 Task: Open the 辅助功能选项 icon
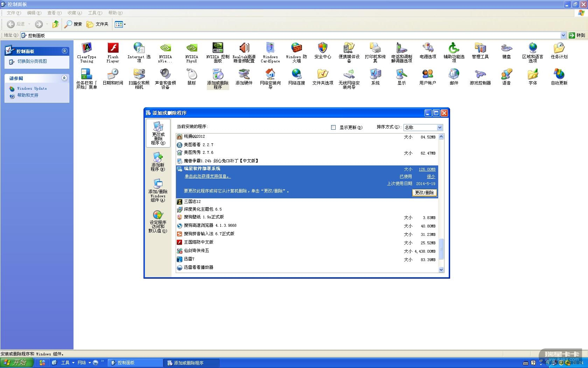pyautogui.click(x=454, y=53)
